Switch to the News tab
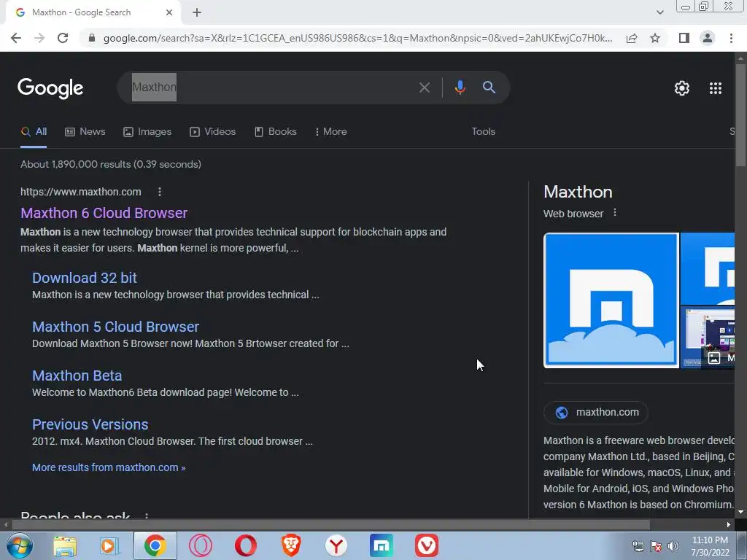 tap(85, 132)
